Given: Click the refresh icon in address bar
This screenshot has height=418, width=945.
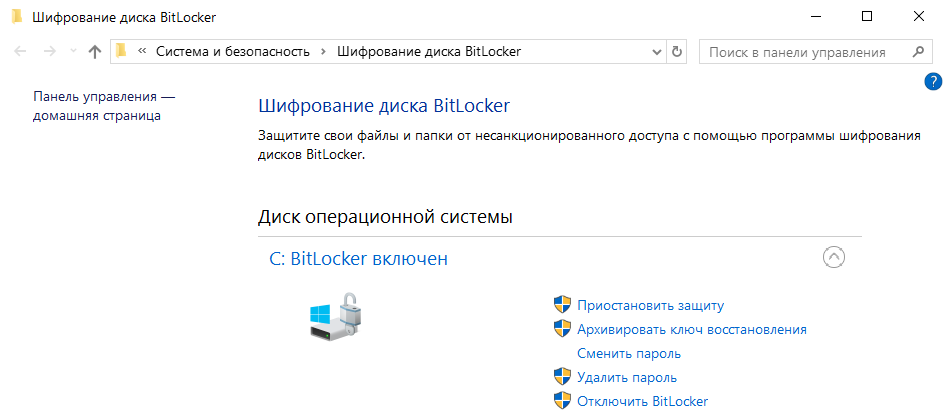Looking at the screenshot, I should pyautogui.click(x=676, y=52).
